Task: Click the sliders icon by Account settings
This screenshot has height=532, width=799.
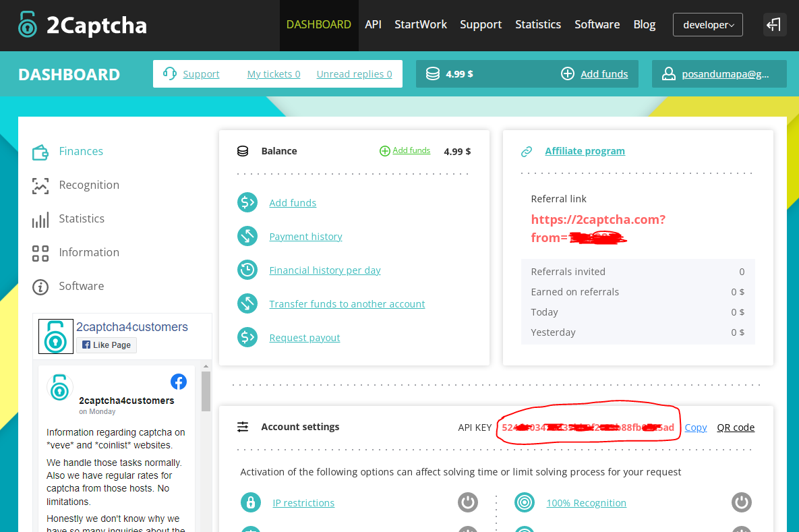Action: (x=243, y=427)
